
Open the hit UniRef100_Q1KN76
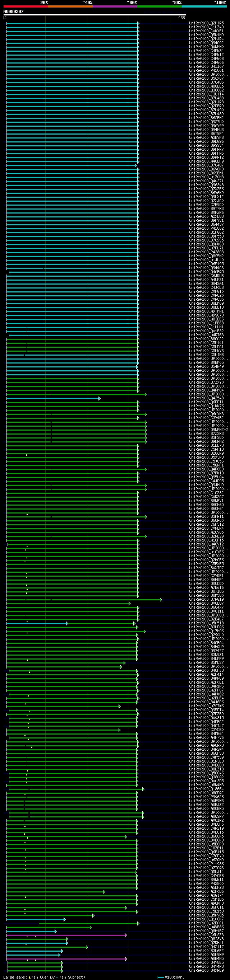click(206, 406)
